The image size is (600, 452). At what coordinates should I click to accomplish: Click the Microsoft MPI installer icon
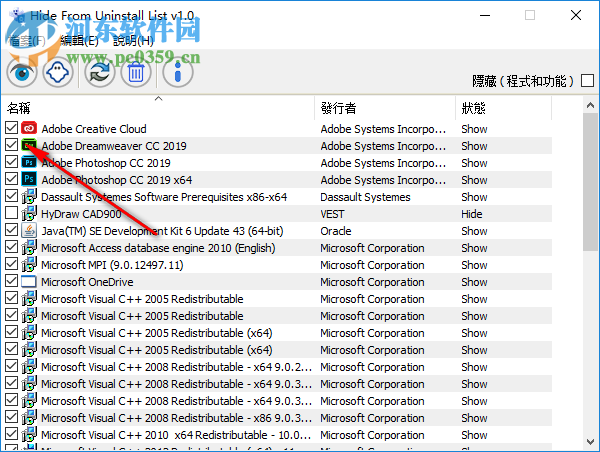coord(29,264)
